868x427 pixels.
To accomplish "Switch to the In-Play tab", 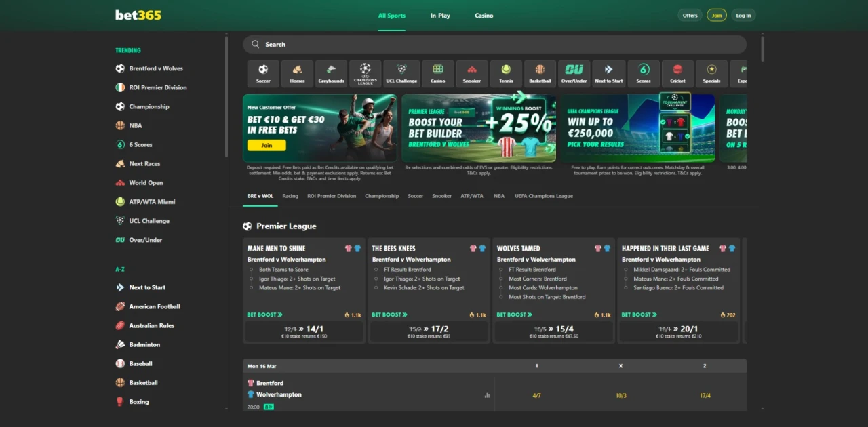I will click(x=440, y=15).
